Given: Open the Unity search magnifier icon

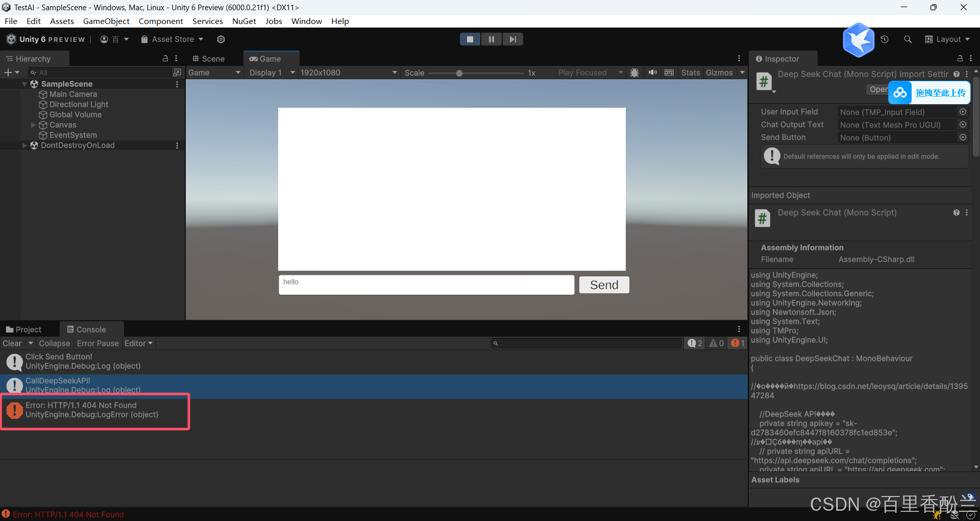Looking at the screenshot, I should (908, 39).
